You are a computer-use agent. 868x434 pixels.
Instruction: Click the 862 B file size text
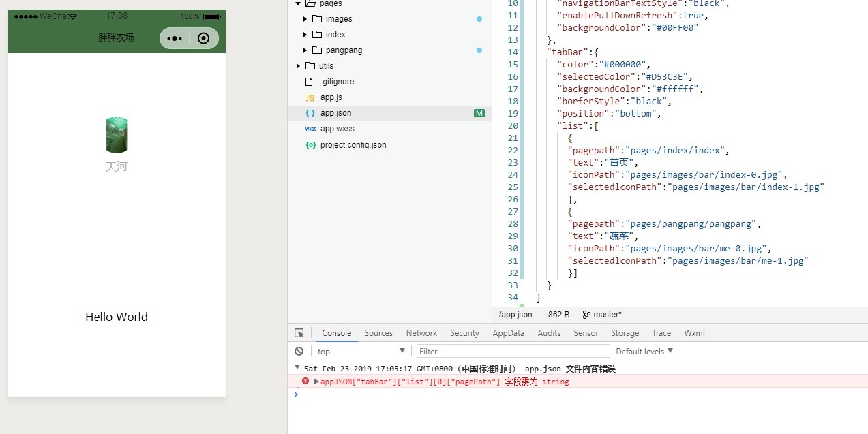[x=558, y=315]
